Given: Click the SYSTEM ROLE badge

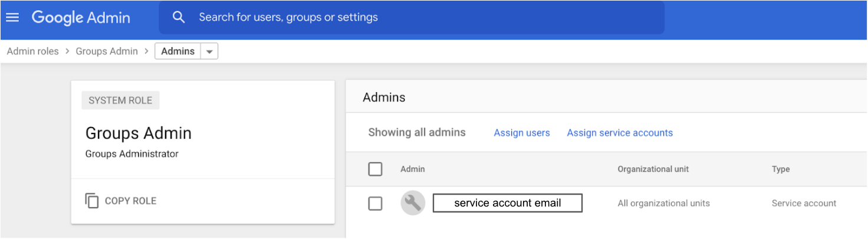Looking at the screenshot, I should [x=120, y=100].
